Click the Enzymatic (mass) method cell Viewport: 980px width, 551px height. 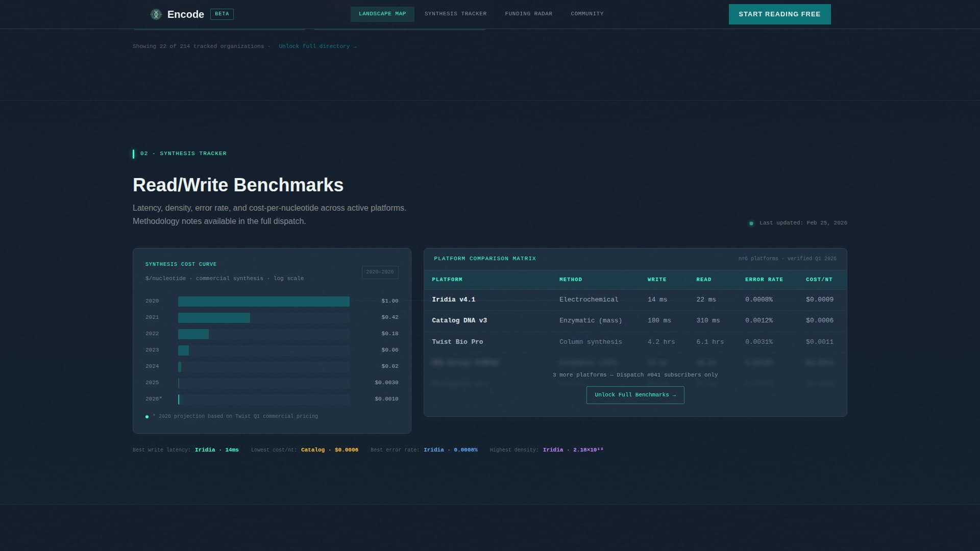coord(591,320)
